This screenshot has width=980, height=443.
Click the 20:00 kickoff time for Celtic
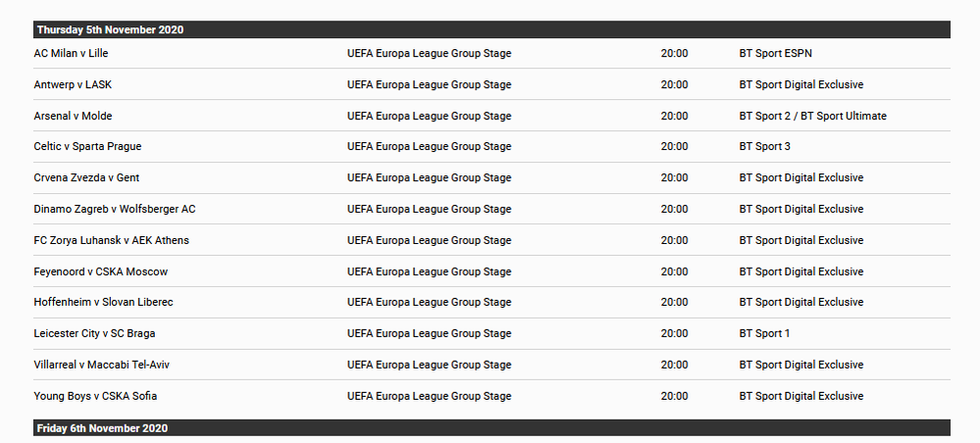674,147
